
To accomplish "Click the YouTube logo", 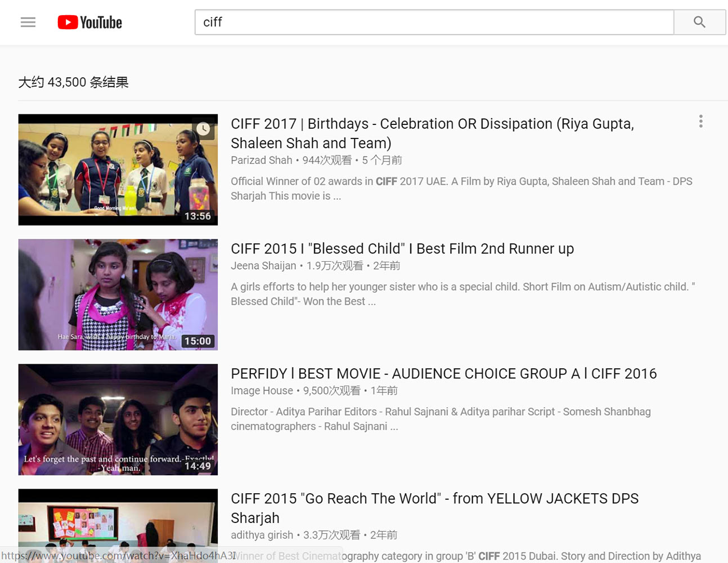I will pyautogui.click(x=90, y=23).
